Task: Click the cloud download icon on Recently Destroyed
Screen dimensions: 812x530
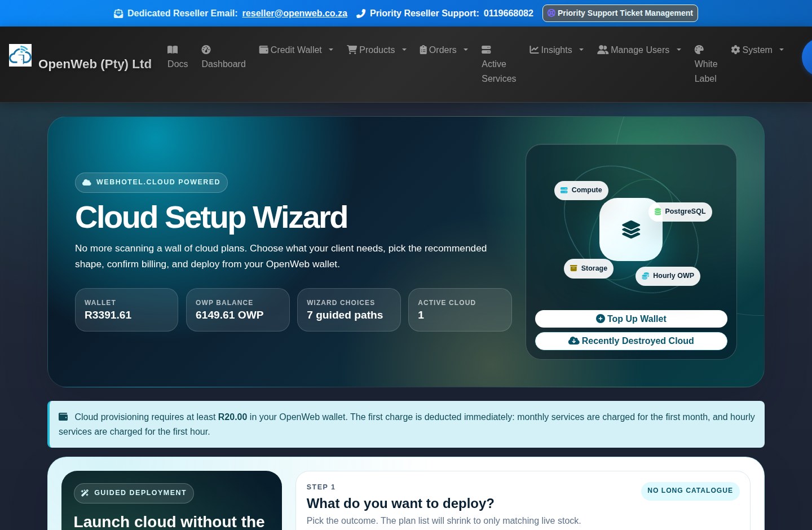Action: tap(574, 341)
